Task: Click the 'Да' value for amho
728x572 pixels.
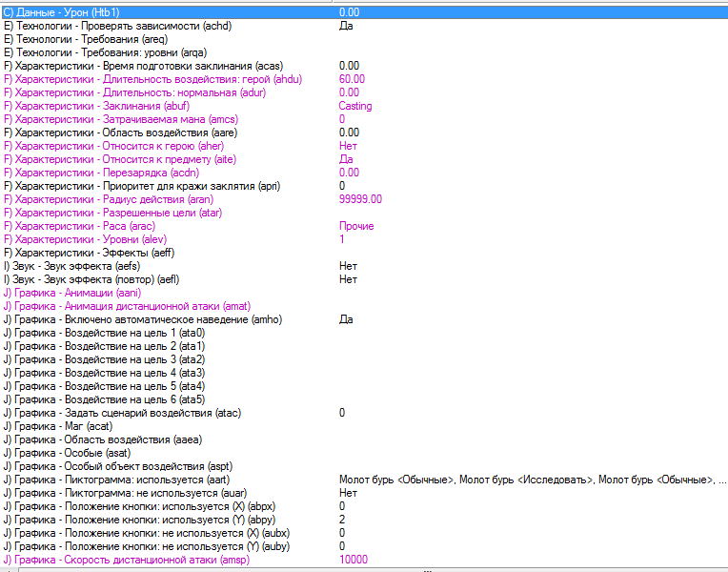Action: pos(346,319)
